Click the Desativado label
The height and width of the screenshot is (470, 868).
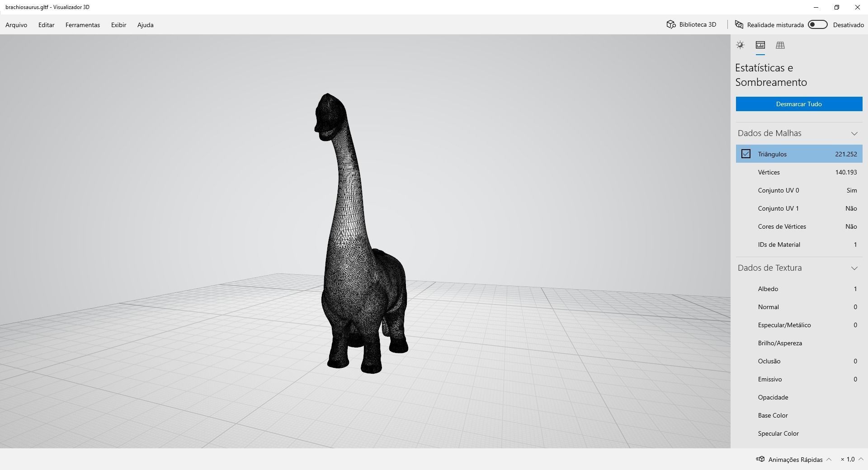[849, 25]
